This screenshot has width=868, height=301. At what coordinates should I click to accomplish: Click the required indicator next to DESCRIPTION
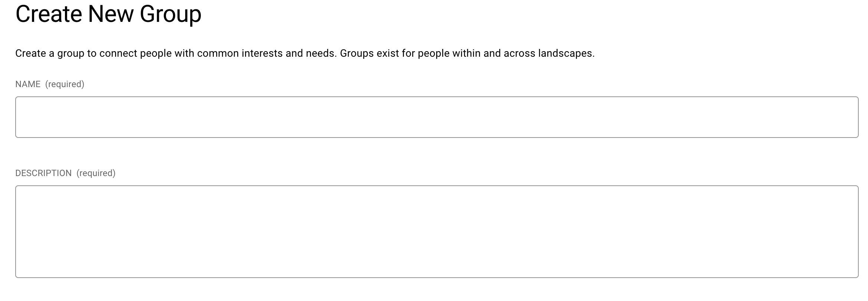coord(96,172)
